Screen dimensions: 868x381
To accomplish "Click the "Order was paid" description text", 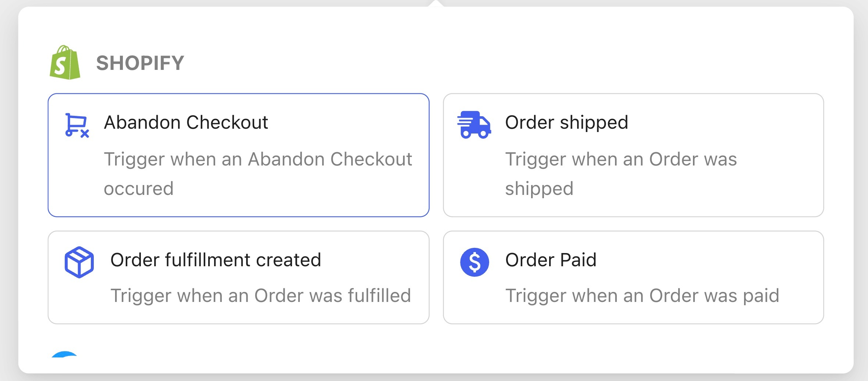I will click(642, 296).
